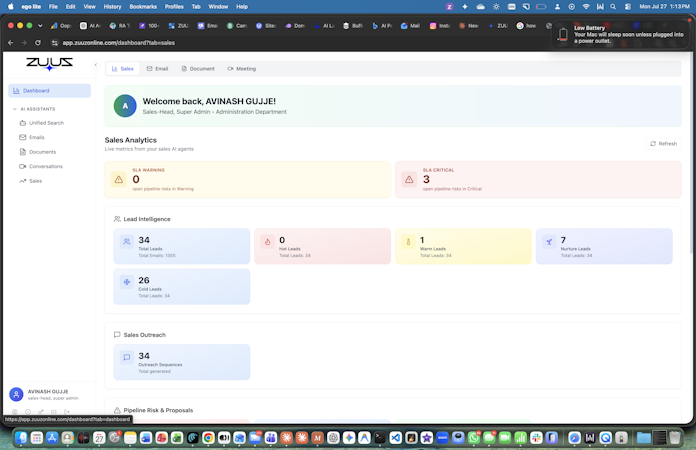Click the SLA Warning triangle icon
This screenshot has width=696, height=450.
click(119, 180)
